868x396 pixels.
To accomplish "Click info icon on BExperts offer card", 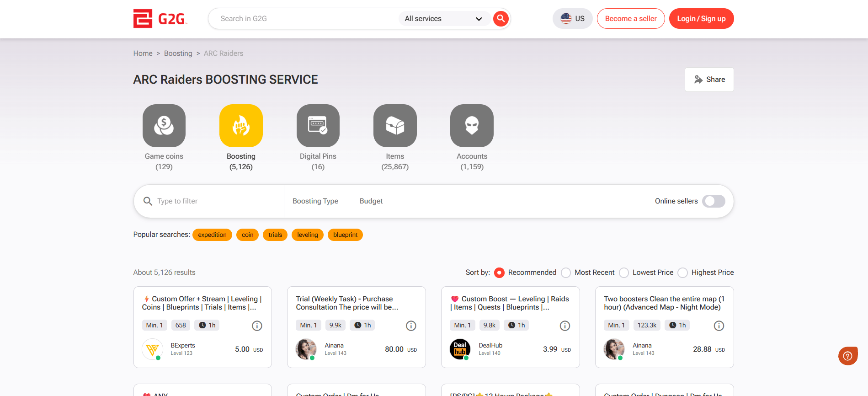I will tap(257, 326).
